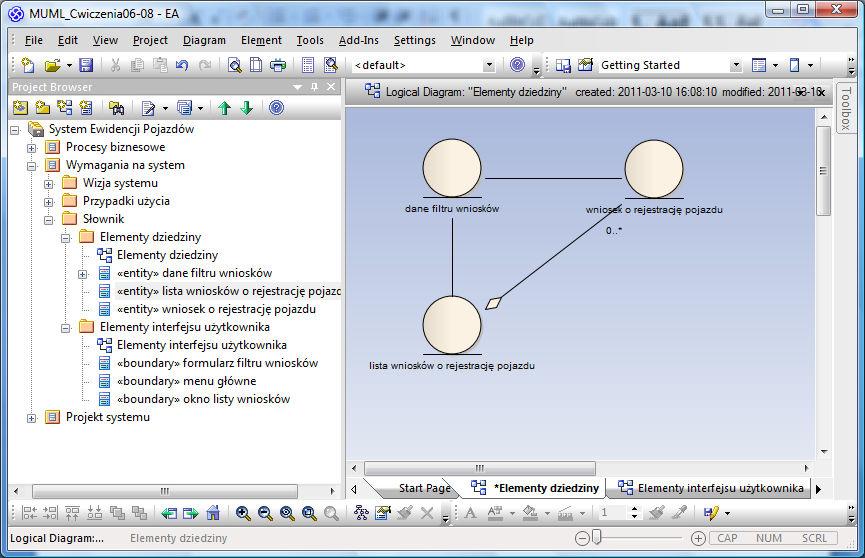Expand the Przypadki użycia folder
Viewport: 865px width, 558px height.
click(x=49, y=202)
